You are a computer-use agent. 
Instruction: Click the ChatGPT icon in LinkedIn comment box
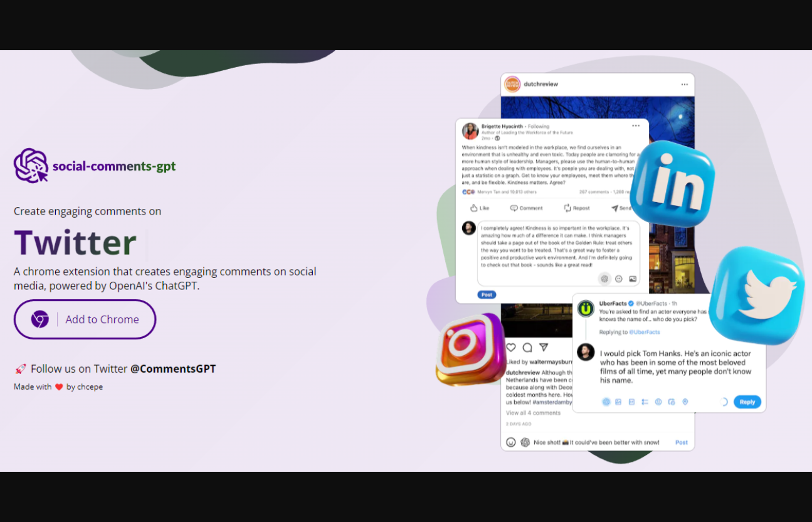(x=604, y=279)
